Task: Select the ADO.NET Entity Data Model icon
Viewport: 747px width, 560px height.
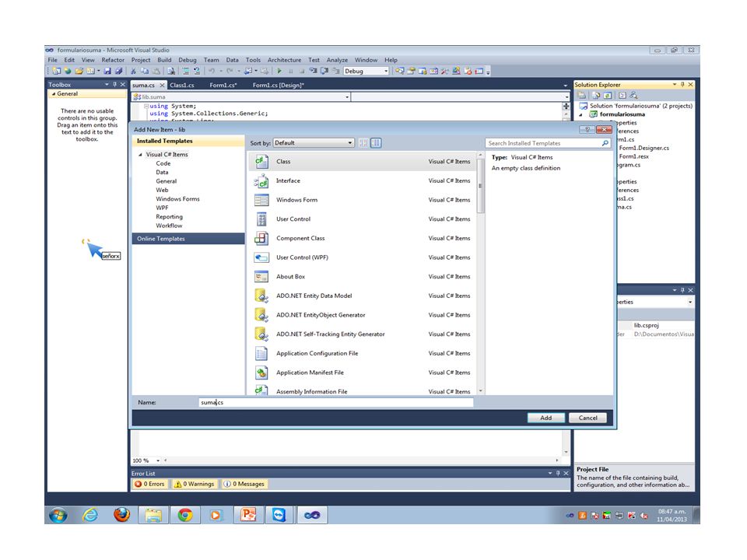Action: coord(261,296)
